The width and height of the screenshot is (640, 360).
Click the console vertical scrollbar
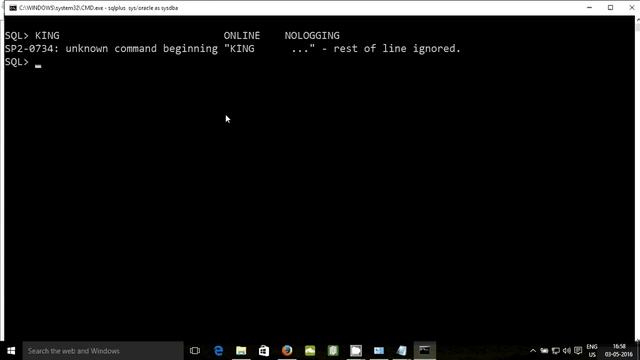(638, 178)
